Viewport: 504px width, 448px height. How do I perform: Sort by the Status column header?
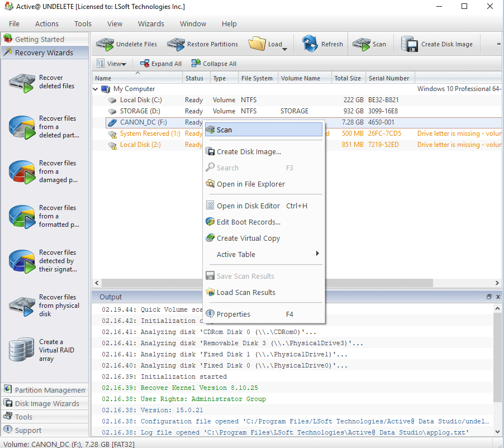point(196,78)
